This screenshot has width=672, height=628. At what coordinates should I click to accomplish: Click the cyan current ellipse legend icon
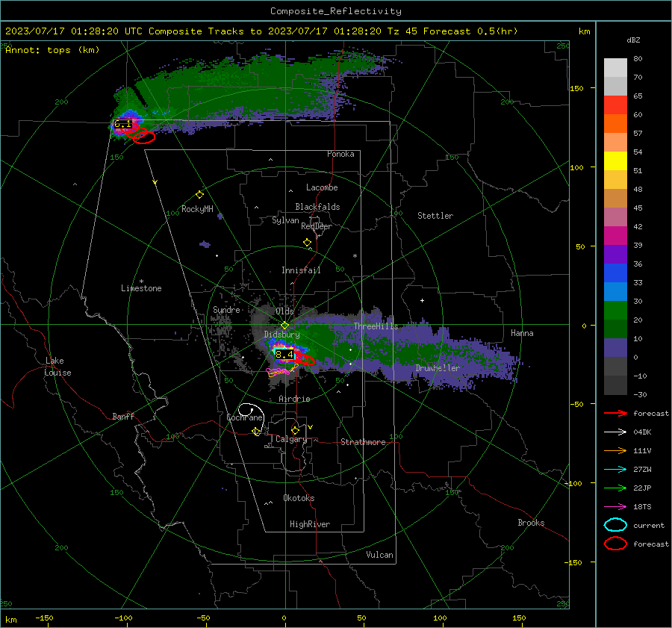615,525
